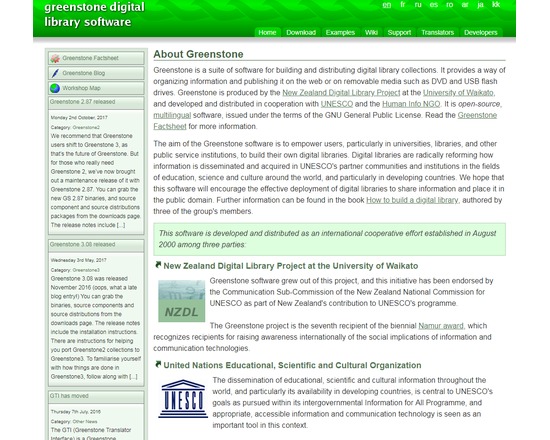Open the Namur award link
This screenshot has height=440, width=550.
pyautogui.click(x=441, y=326)
